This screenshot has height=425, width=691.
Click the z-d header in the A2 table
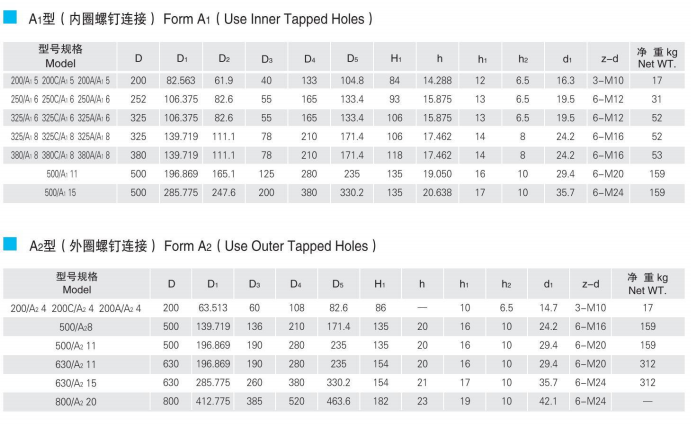(591, 284)
